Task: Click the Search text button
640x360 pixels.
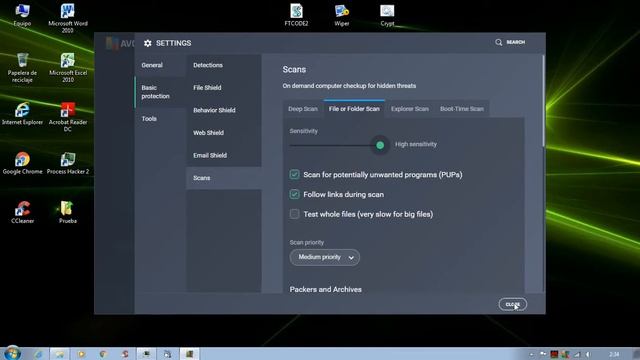Action: 516,42
